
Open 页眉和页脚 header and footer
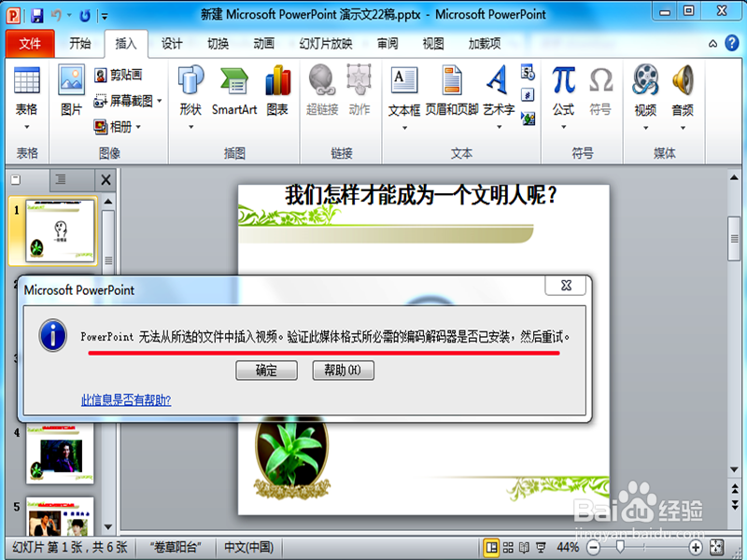point(452,91)
